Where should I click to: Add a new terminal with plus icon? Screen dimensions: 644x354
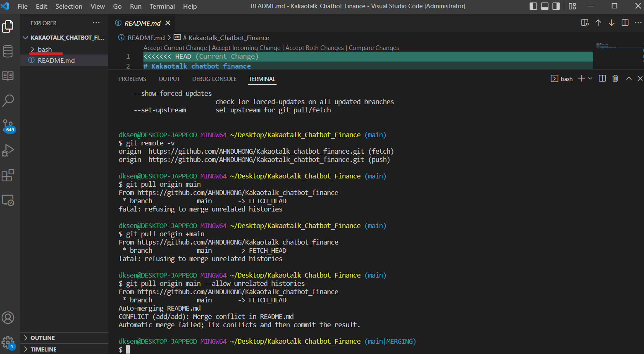pyautogui.click(x=581, y=78)
